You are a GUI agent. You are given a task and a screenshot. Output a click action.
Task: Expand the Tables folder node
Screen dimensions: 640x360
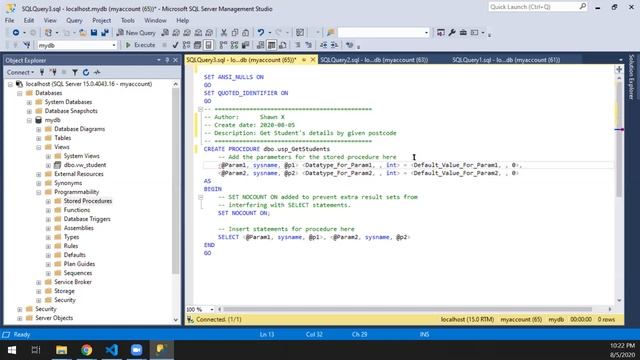point(38,138)
